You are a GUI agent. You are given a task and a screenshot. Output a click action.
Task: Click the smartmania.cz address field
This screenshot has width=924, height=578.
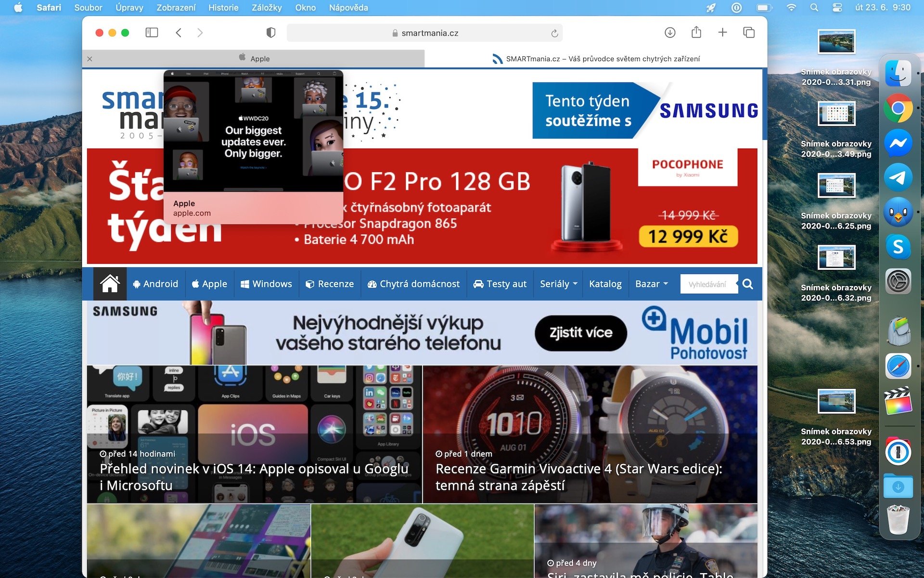[424, 33]
